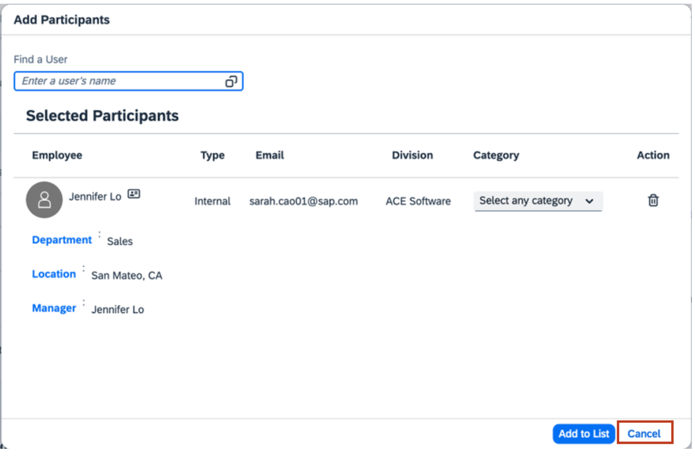Click into the Find a User field
The width and height of the screenshot is (695, 458).
pyautogui.click(x=120, y=81)
